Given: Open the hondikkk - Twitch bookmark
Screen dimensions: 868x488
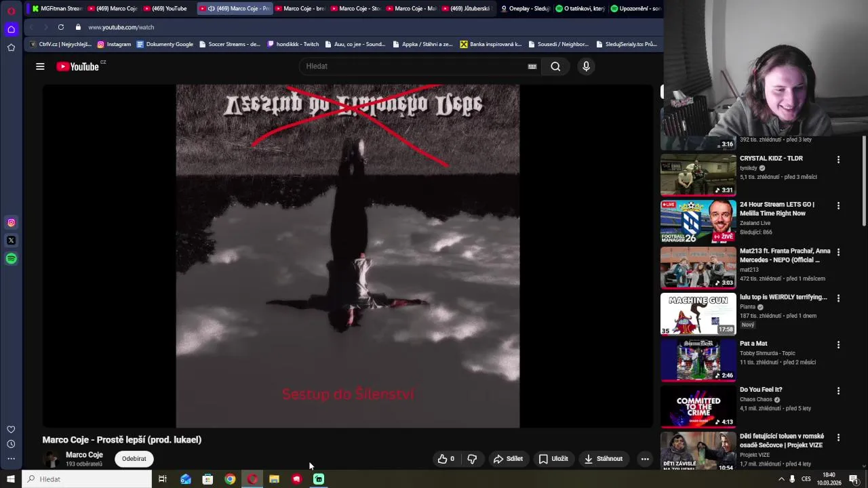Looking at the screenshot, I should (x=293, y=44).
